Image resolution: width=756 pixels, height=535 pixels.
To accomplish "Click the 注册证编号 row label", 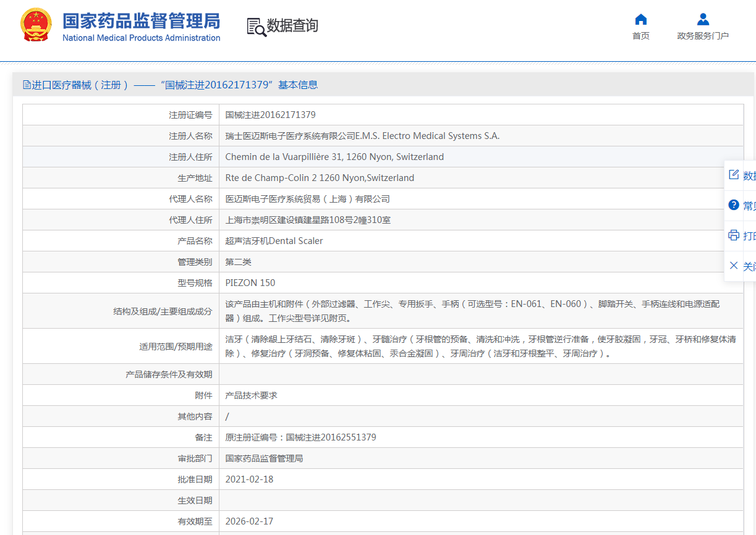I will click(190, 115).
